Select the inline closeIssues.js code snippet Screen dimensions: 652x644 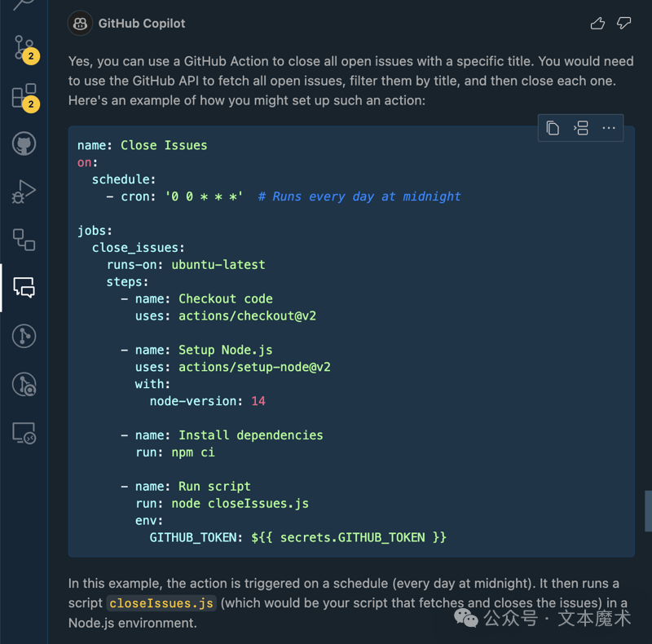(x=161, y=603)
